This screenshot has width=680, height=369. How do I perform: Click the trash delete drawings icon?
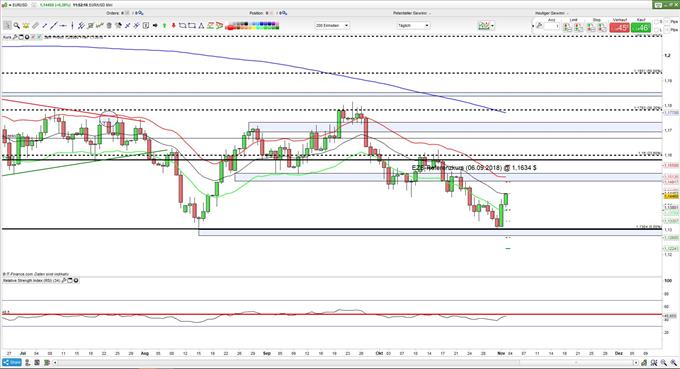click(109, 26)
